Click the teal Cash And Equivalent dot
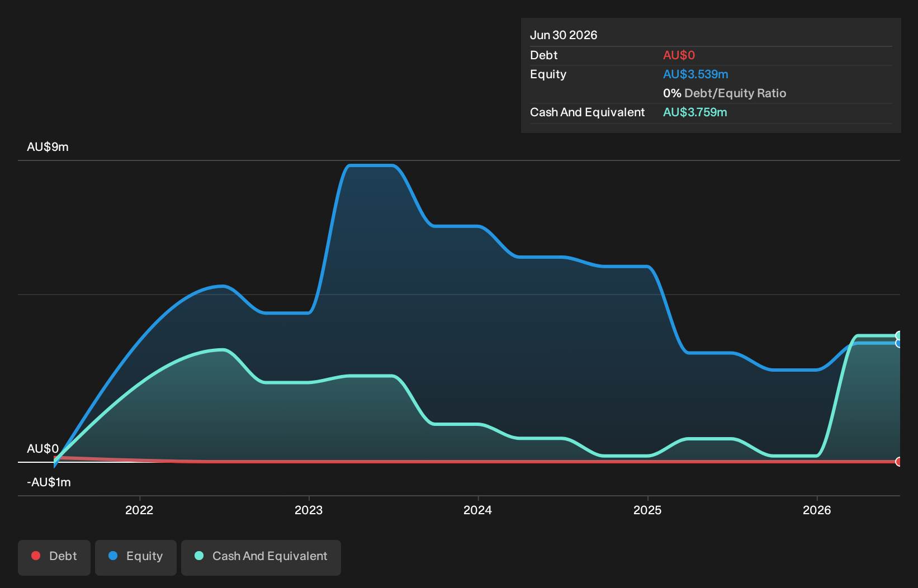The image size is (918, 588). (x=199, y=556)
